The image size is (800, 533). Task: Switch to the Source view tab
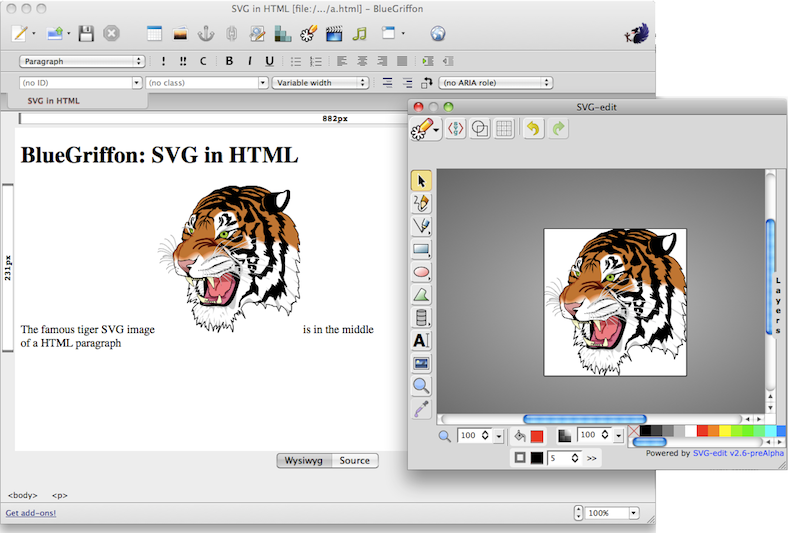(354, 461)
